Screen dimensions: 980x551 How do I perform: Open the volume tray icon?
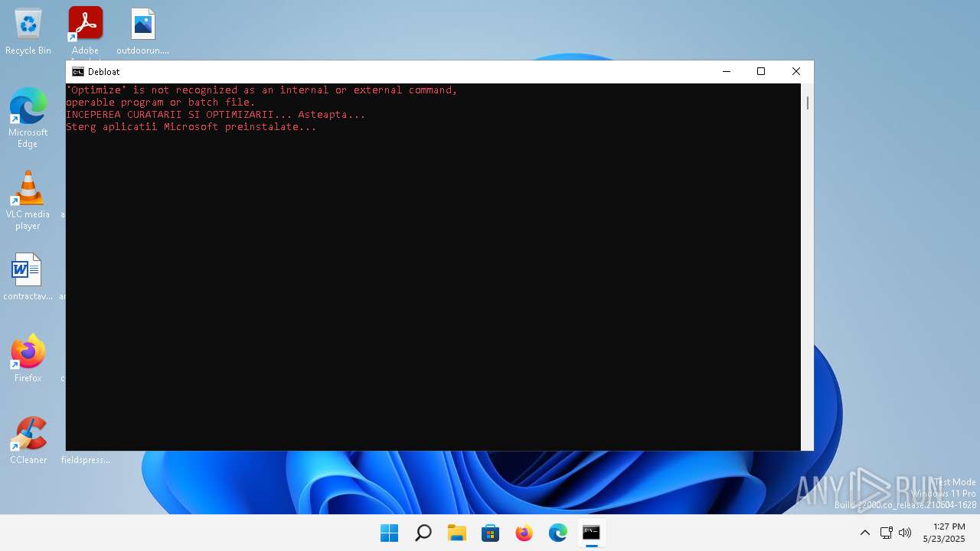click(905, 533)
